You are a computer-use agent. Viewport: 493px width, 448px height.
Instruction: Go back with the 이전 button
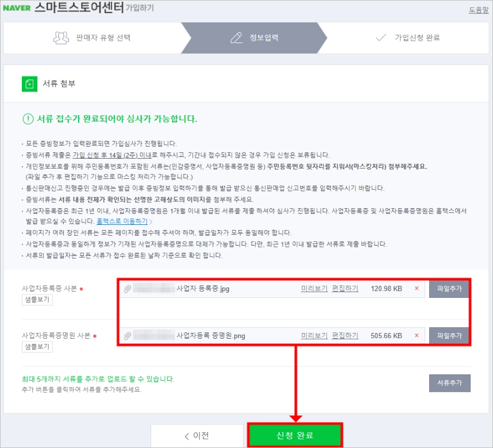[x=197, y=436]
